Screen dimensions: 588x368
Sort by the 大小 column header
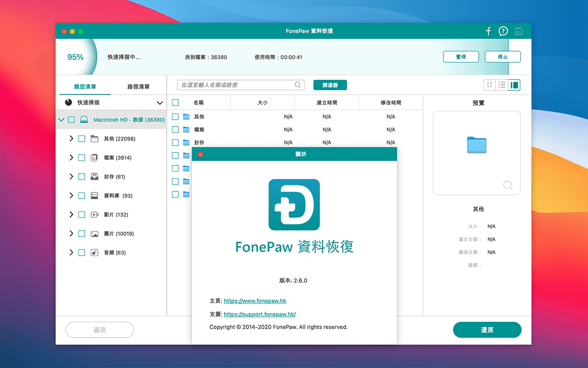[x=263, y=103]
